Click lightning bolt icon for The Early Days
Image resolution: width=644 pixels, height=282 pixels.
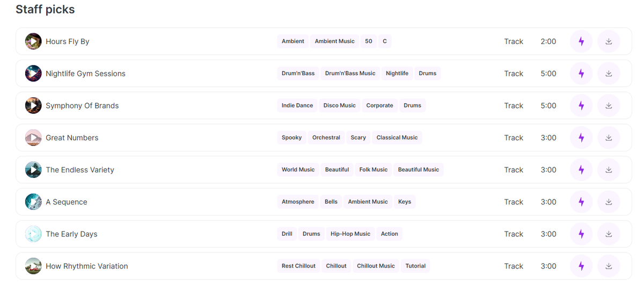tap(581, 234)
